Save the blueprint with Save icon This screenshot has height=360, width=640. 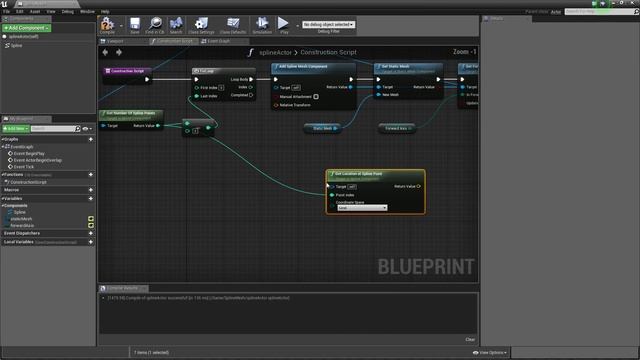point(135,25)
